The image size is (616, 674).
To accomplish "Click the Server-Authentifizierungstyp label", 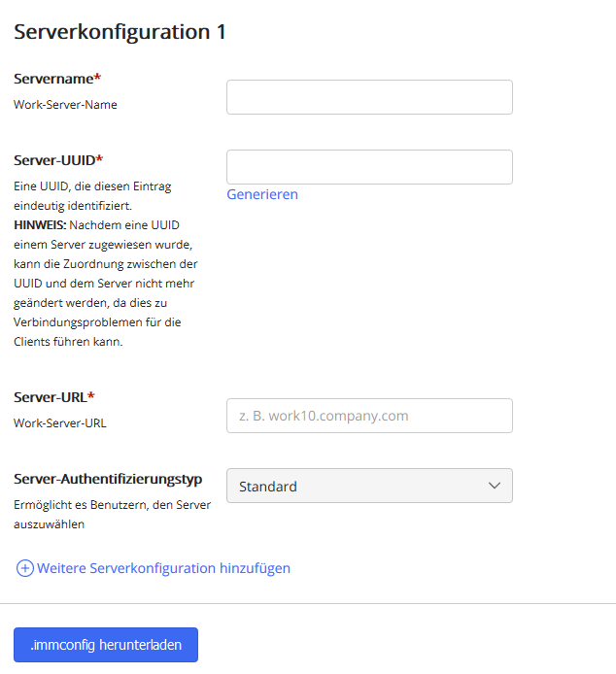I will coord(108,478).
